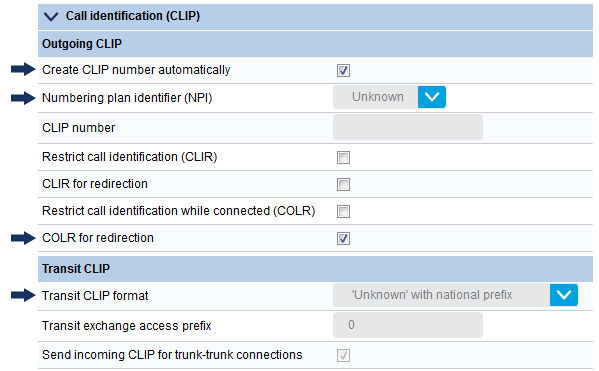Open the Transit CLIP format dropdown arrow
Viewport: 599px width, 371px height.
click(564, 295)
